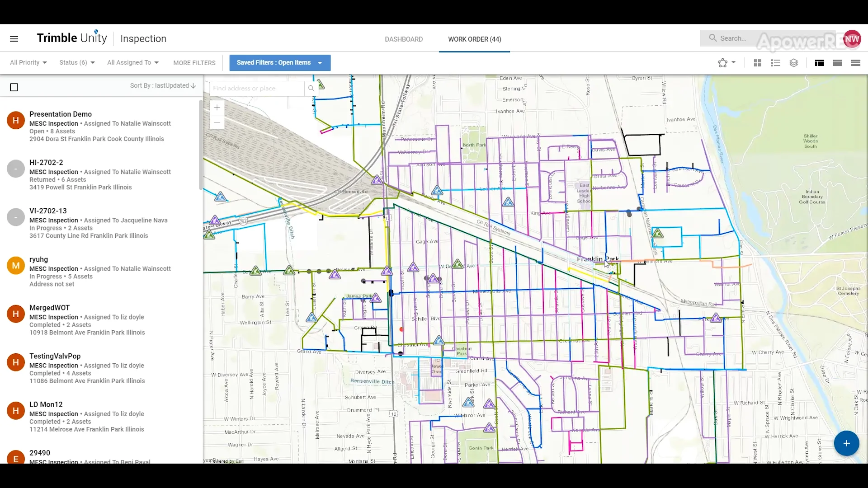This screenshot has height=488, width=868.
Task: Open the All Assigned To dropdown
Action: [133, 62]
